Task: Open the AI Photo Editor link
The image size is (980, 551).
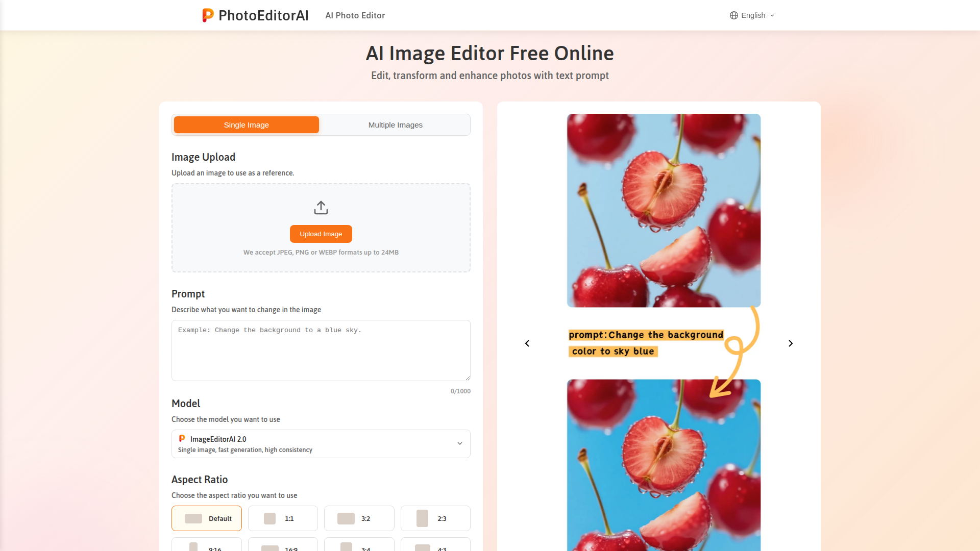Action: (x=355, y=15)
